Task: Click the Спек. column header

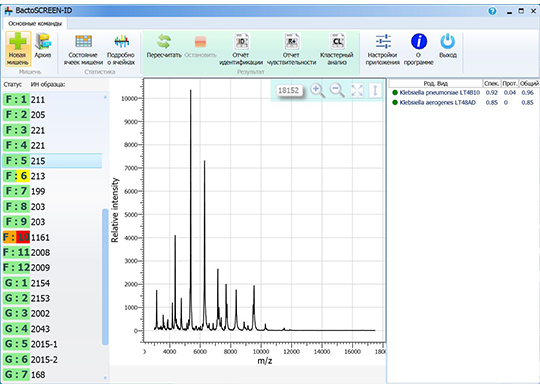Action: pyautogui.click(x=491, y=83)
